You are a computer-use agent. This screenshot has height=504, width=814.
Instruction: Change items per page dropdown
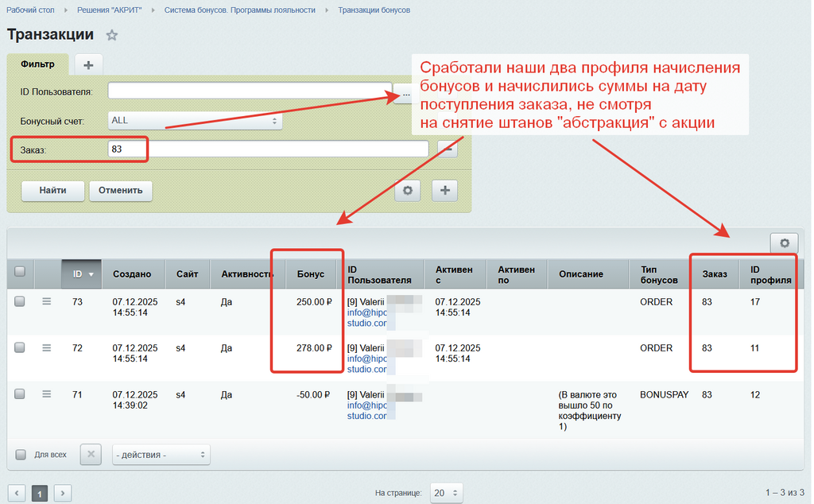pyautogui.click(x=445, y=493)
